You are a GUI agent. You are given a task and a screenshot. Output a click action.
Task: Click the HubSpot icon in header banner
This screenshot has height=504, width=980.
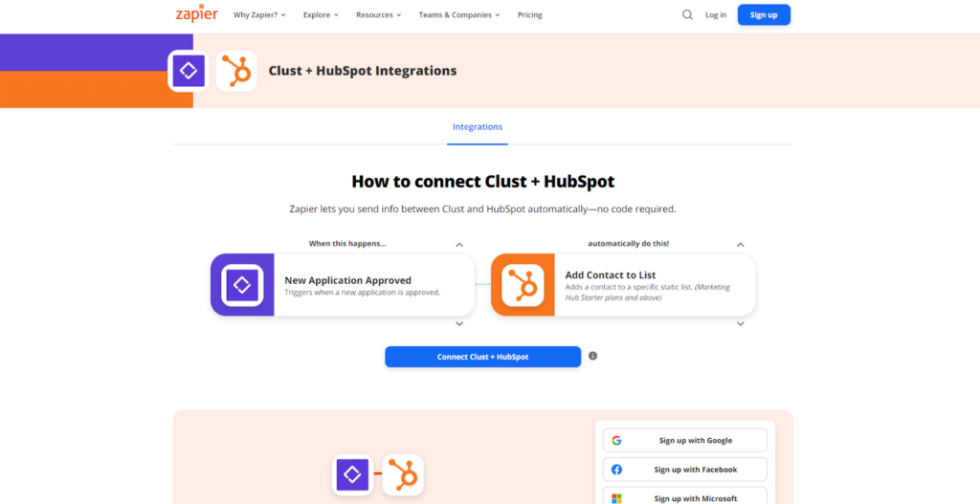coord(236,71)
